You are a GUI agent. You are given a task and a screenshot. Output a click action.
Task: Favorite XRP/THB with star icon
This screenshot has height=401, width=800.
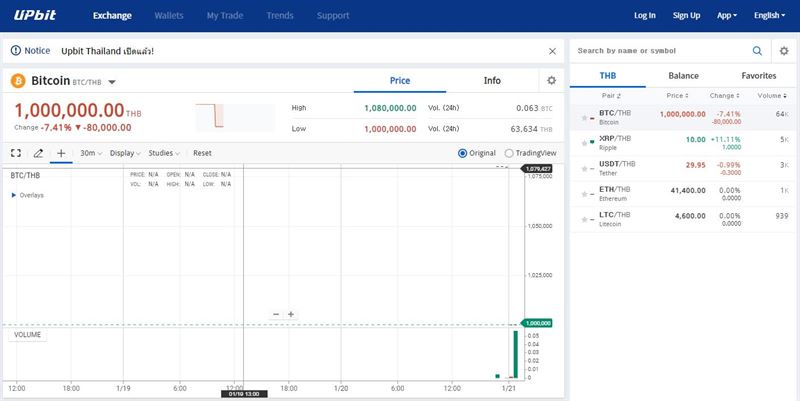point(584,143)
